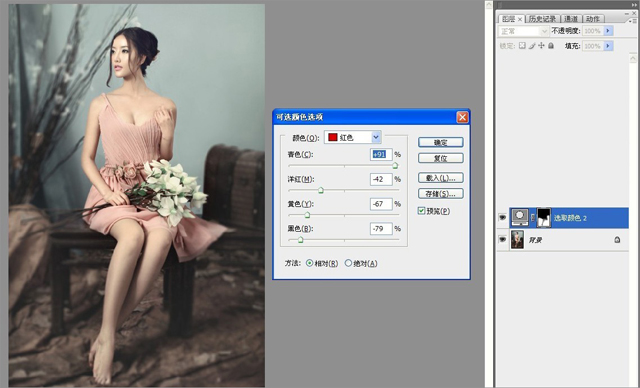This screenshot has height=388, width=640.
Task: Expand the 填充 fill slider arrow
Action: click(x=608, y=46)
